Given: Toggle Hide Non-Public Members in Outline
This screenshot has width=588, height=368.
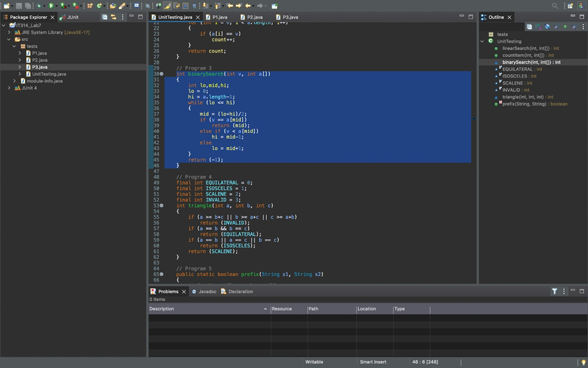Looking at the screenshot, I should tap(565, 26).
